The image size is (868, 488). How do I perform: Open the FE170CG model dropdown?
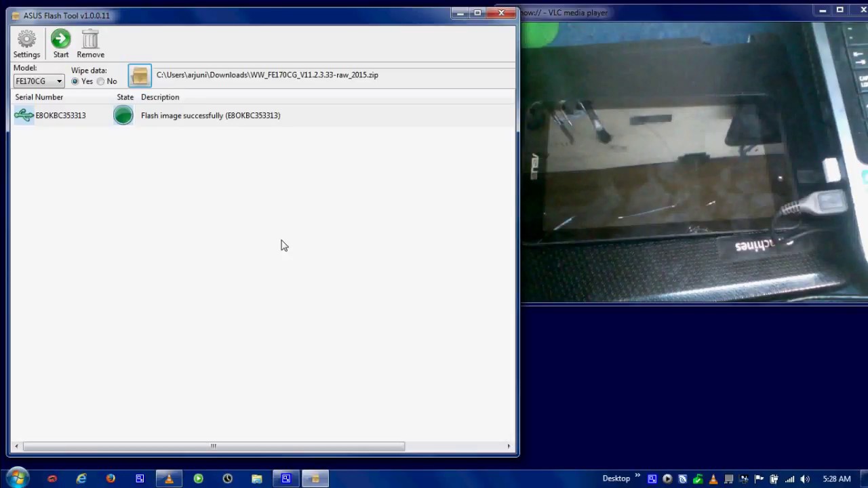click(39, 81)
